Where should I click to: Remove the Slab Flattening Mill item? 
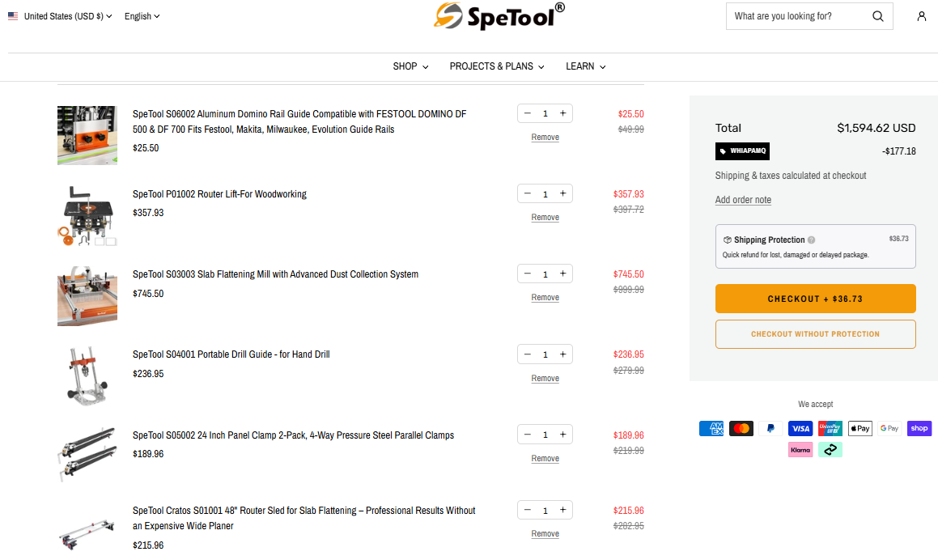[x=545, y=298]
